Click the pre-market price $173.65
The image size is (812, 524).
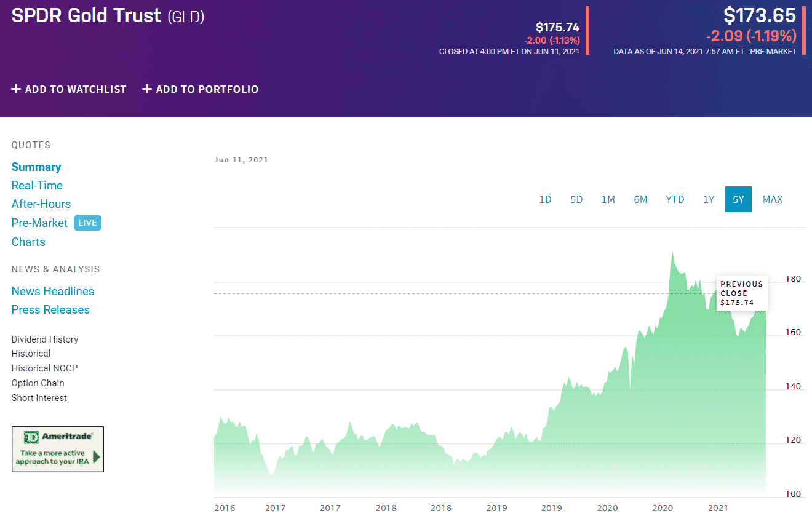[760, 15]
